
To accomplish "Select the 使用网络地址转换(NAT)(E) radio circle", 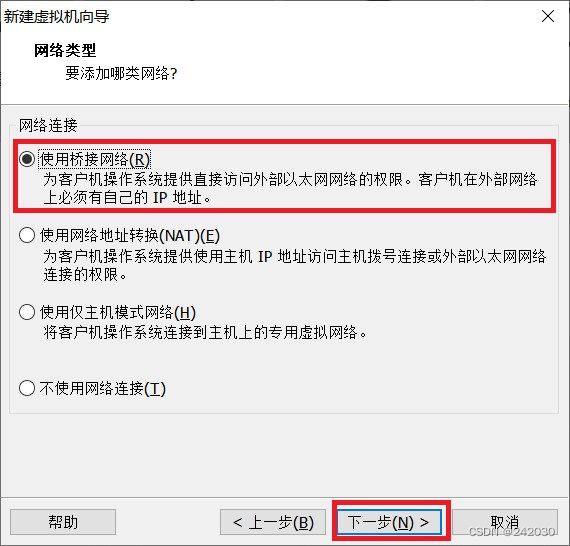I will 27,235.
